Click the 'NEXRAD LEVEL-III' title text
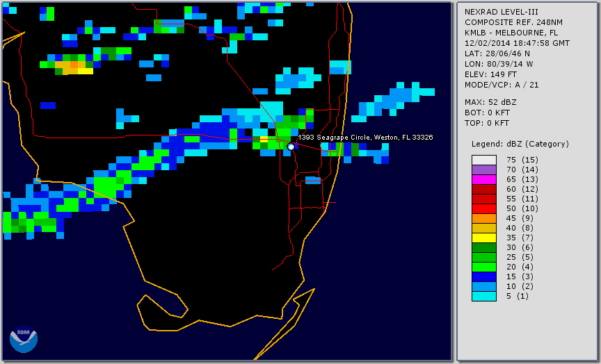Viewport: 601px width, 364px height. click(x=502, y=12)
